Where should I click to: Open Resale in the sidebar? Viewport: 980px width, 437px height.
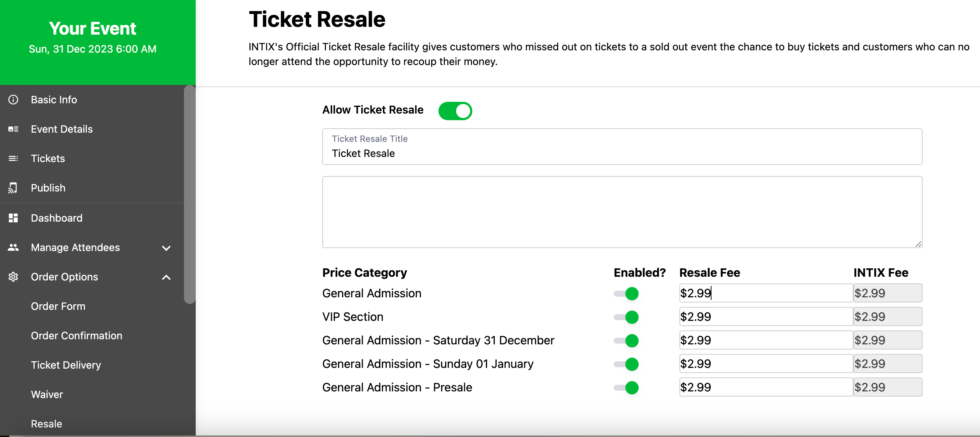[46, 424]
